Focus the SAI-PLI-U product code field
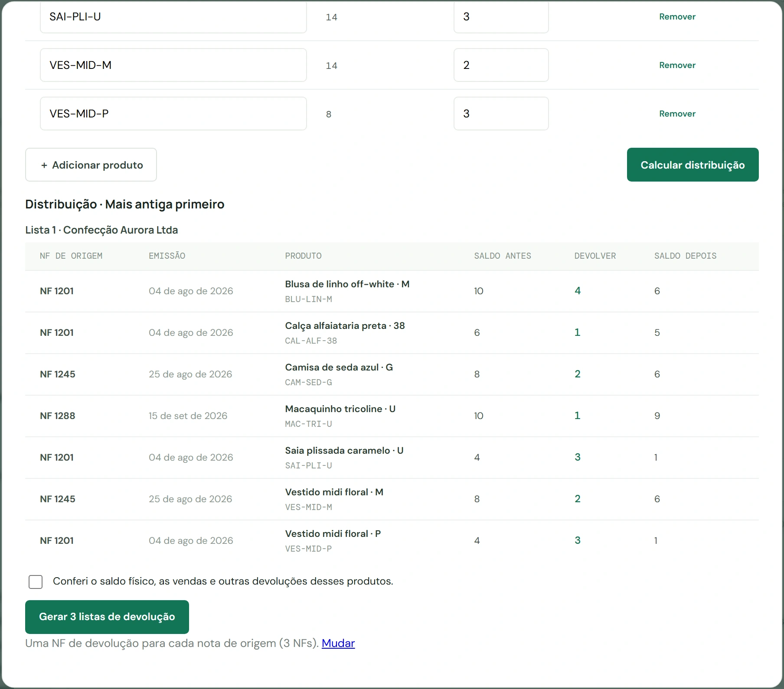The height and width of the screenshot is (689, 784). point(173,16)
